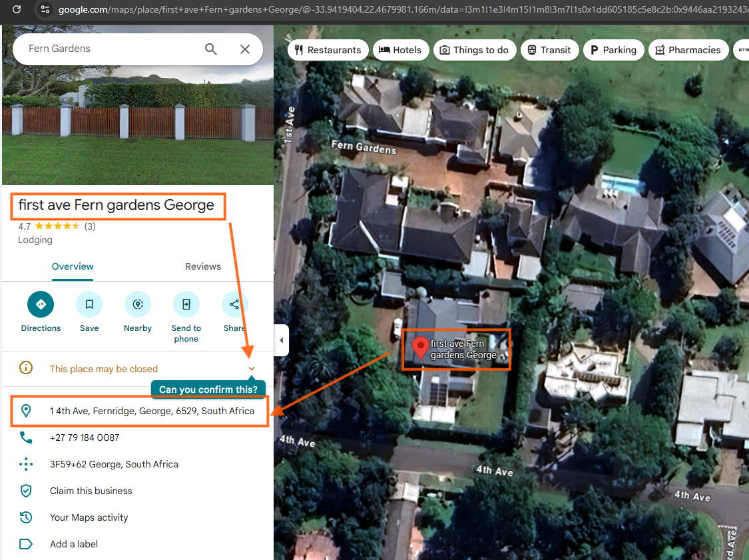749x560 pixels.
Task: Expand 'This place may be closed' chevron
Action: [x=252, y=369]
